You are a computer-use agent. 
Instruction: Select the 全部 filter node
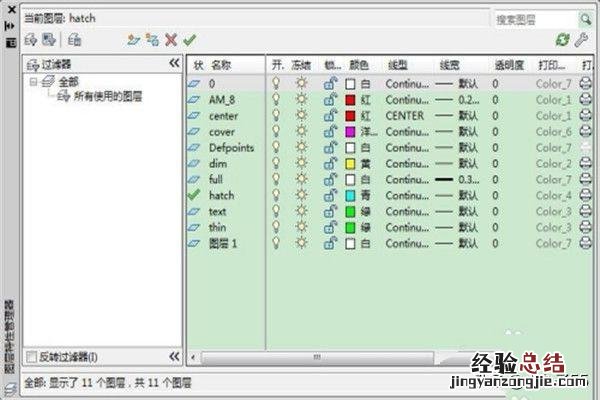[x=68, y=82]
